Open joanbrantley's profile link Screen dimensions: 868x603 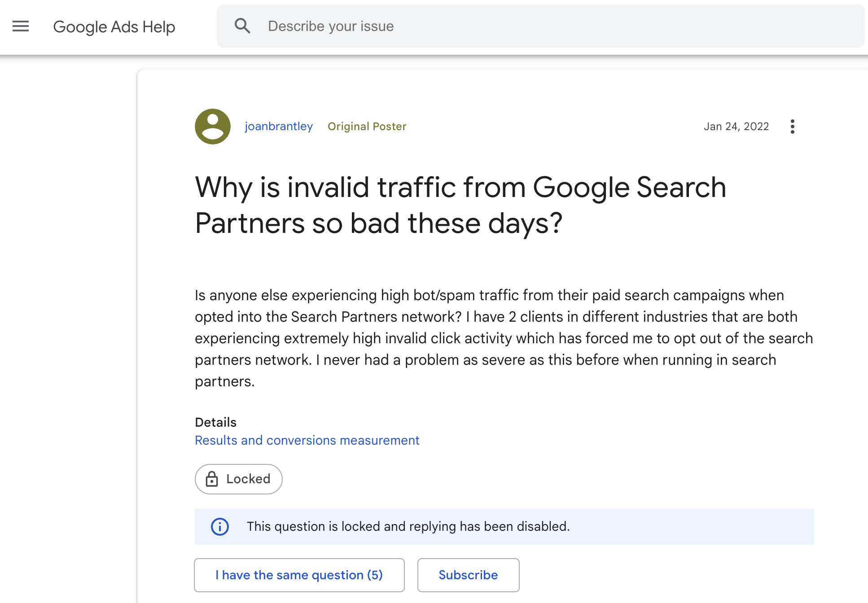279,127
